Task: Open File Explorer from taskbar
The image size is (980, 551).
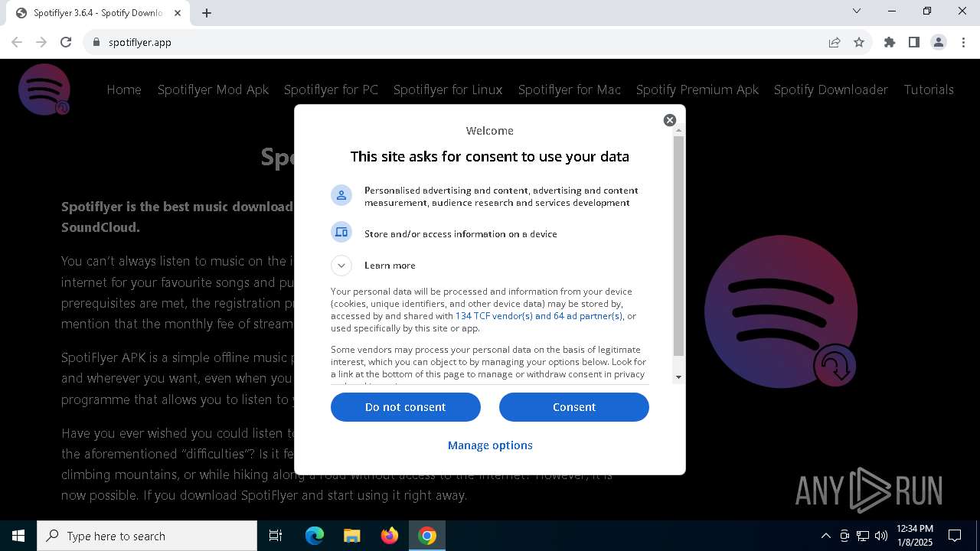Action: 352,536
